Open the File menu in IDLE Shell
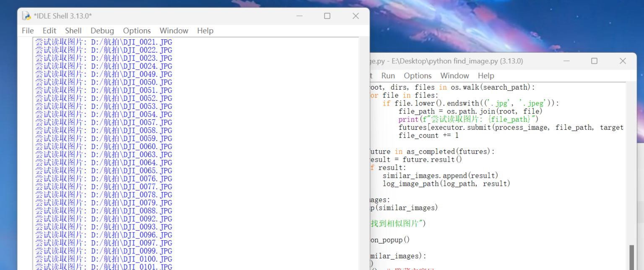 [x=28, y=31]
